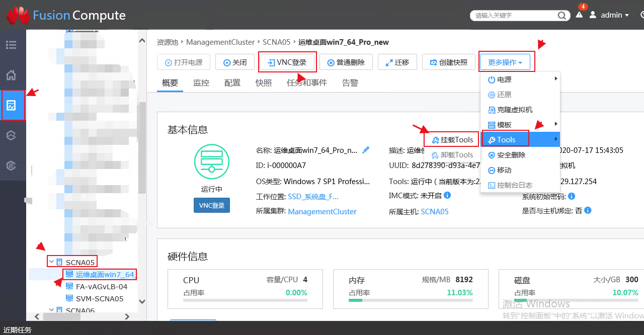Collapse the SCNA05 host node

[51, 262]
